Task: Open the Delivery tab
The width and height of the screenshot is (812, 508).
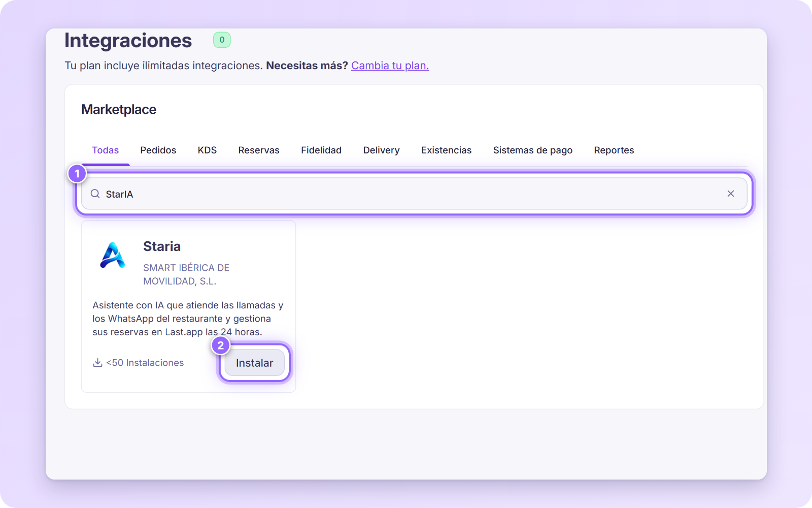Action: 381,150
